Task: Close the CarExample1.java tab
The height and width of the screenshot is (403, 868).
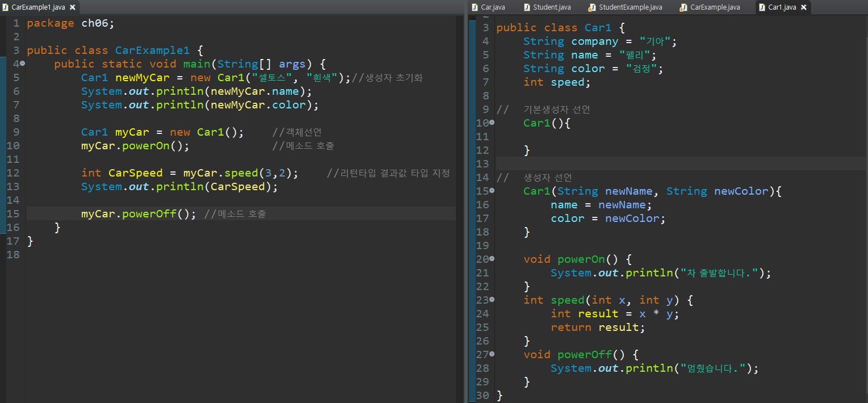Action: (72, 7)
